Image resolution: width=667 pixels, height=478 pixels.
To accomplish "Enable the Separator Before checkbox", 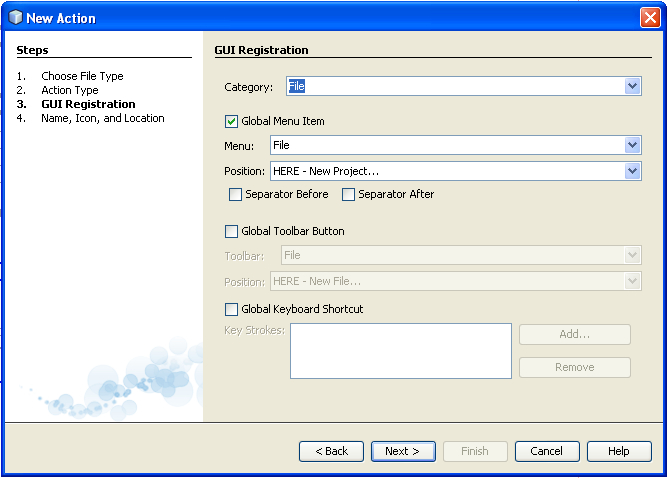I will [x=235, y=195].
